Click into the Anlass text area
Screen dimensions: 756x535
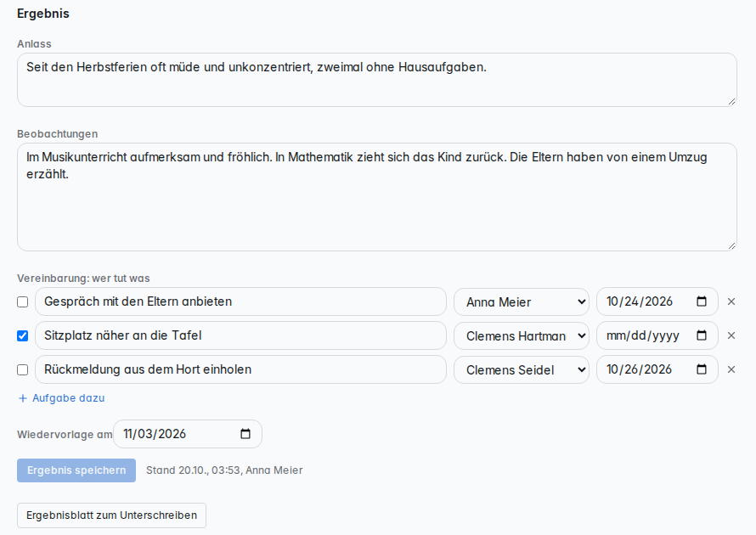377,80
